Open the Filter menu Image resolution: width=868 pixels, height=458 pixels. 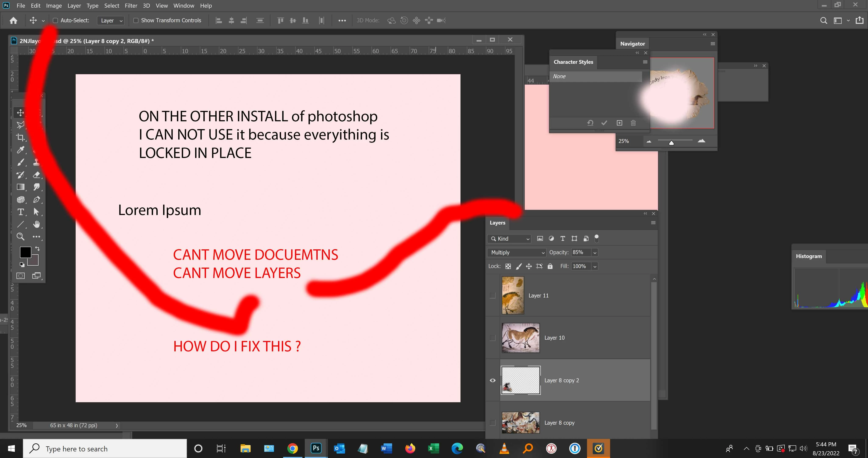click(x=131, y=6)
